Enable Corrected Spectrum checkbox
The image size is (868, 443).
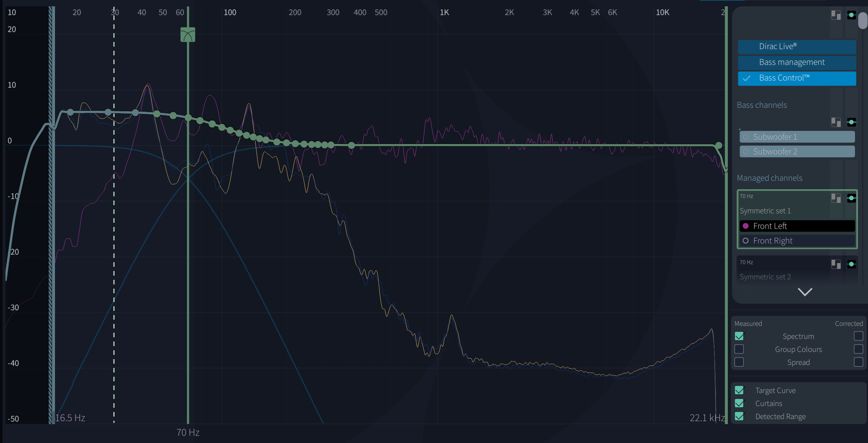coord(858,336)
